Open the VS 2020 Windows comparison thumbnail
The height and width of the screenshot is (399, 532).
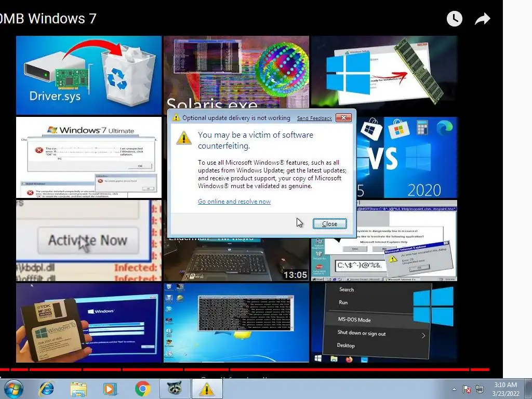point(407,157)
